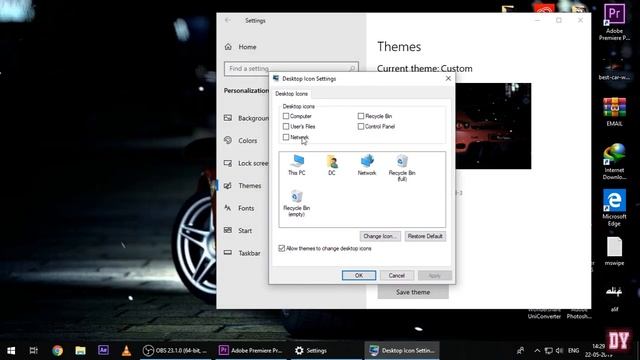
Task: Click the Find a setting search box
Action: point(291,69)
